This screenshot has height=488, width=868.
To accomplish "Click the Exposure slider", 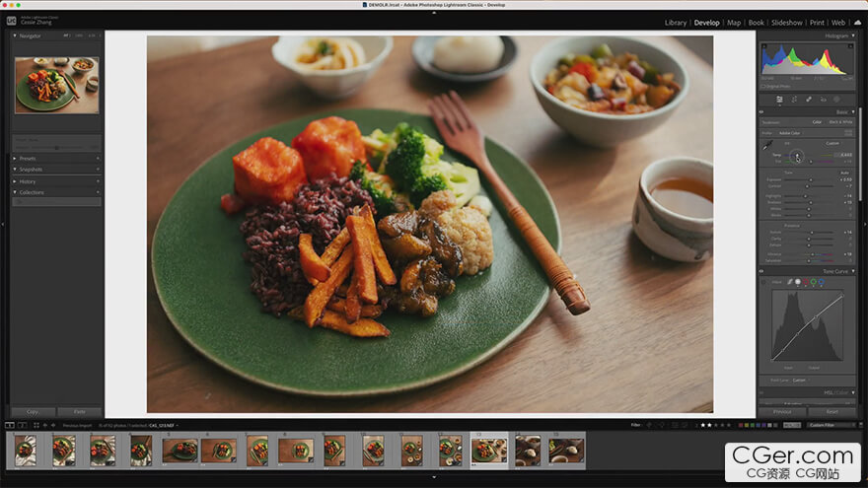I will pyautogui.click(x=810, y=179).
